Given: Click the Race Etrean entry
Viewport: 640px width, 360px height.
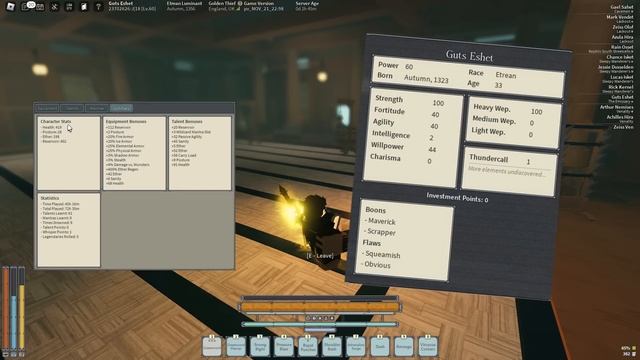Looking at the screenshot, I should 492,74.
